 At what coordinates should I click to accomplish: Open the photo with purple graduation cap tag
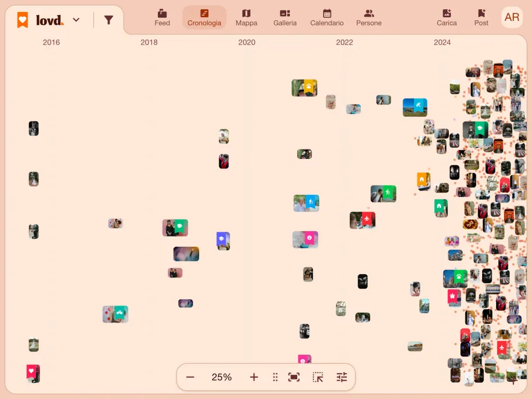223,241
